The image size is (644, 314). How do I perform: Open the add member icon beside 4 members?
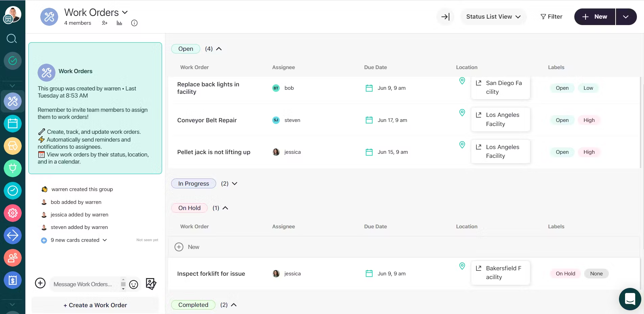tap(105, 23)
